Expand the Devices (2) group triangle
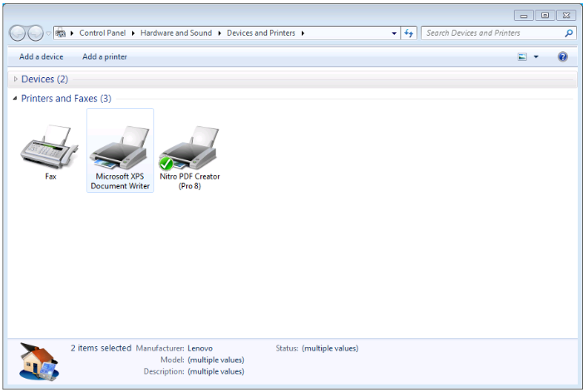The width and height of the screenshot is (587, 392). click(x=15, y=79)
